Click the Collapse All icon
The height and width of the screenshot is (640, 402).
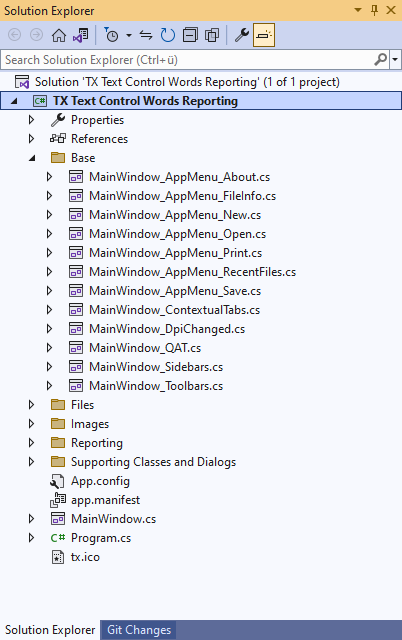click(190, 35)
